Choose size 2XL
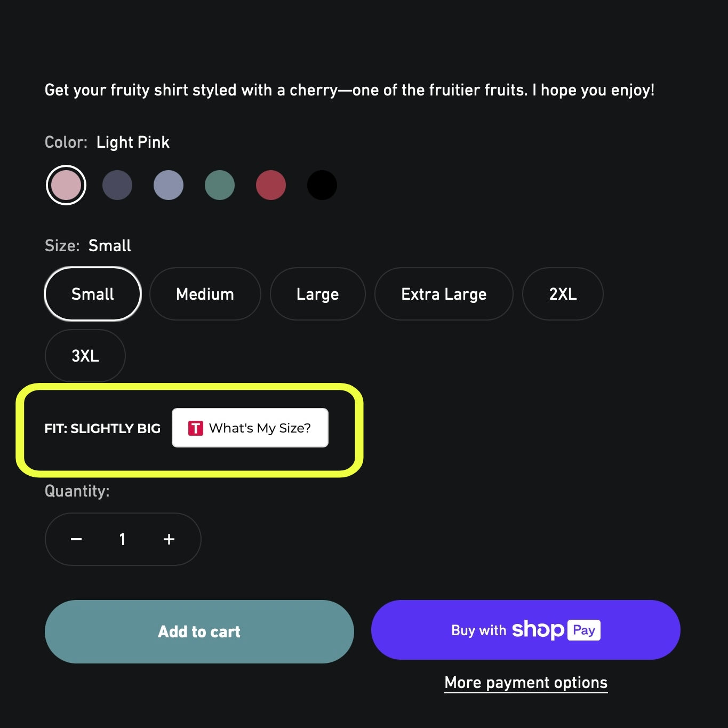728x728 pixels. click(x=563, y=294)
